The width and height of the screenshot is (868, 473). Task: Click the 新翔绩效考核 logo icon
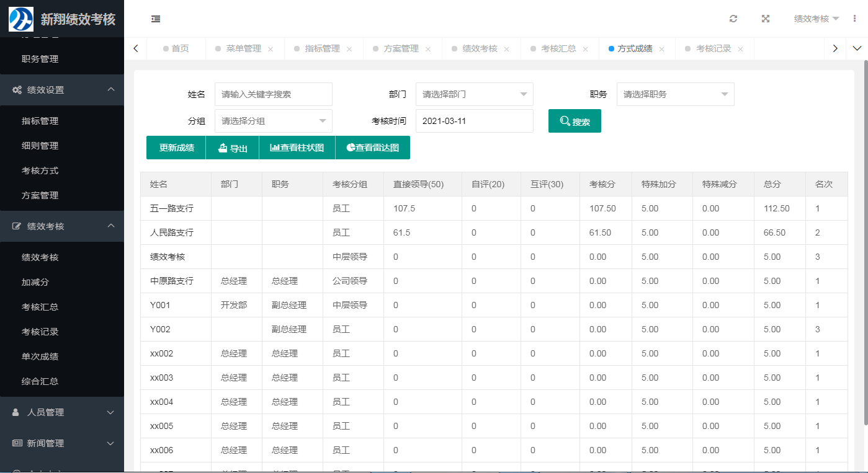(x=20, y=19)
